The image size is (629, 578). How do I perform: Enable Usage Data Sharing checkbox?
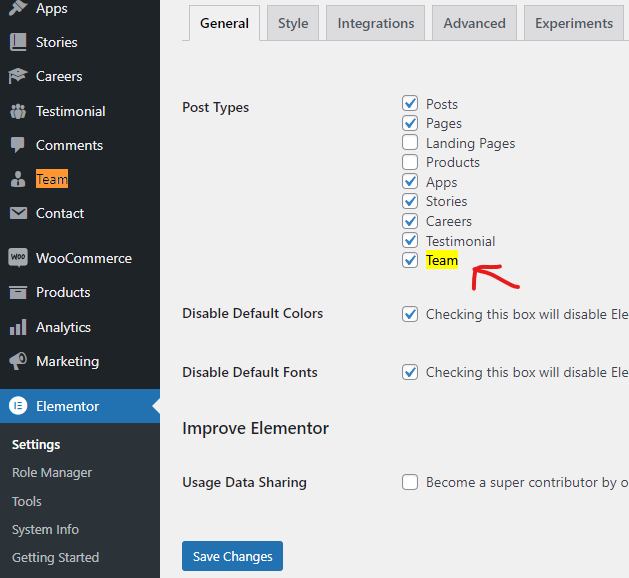pyautogui.click(x=410, y=482)
